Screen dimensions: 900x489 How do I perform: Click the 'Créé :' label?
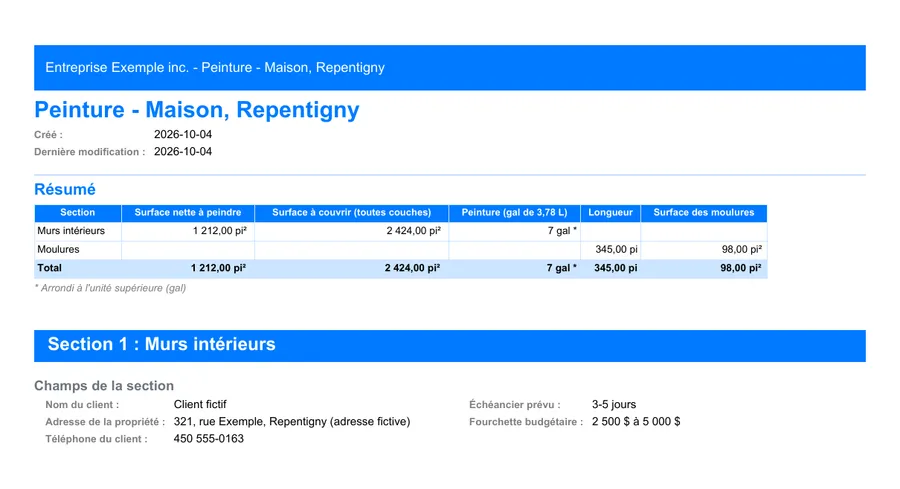(x=48, y=135)
